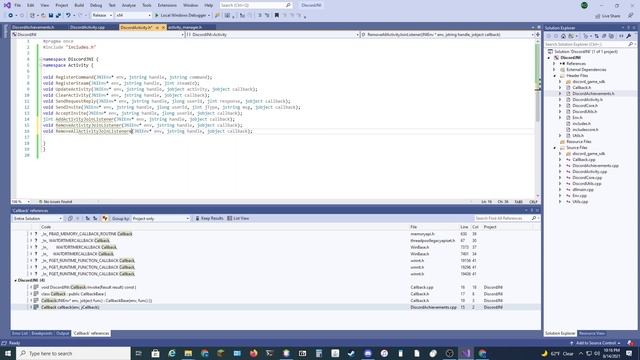640x360 pixels.
Task: Click the Save All icon
Action: [58, 16]
